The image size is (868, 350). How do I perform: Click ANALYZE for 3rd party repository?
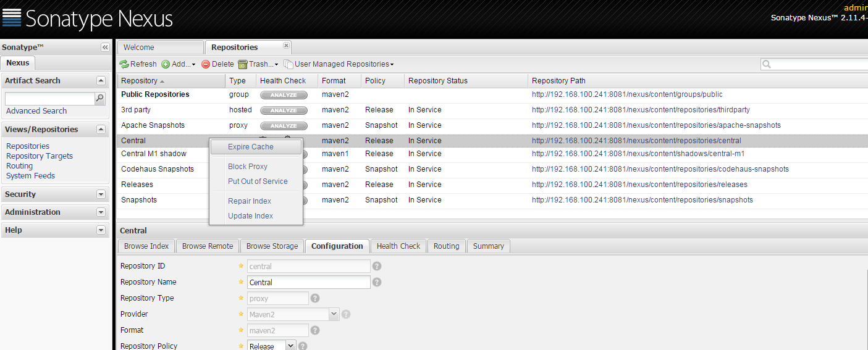tap(284, 110)
